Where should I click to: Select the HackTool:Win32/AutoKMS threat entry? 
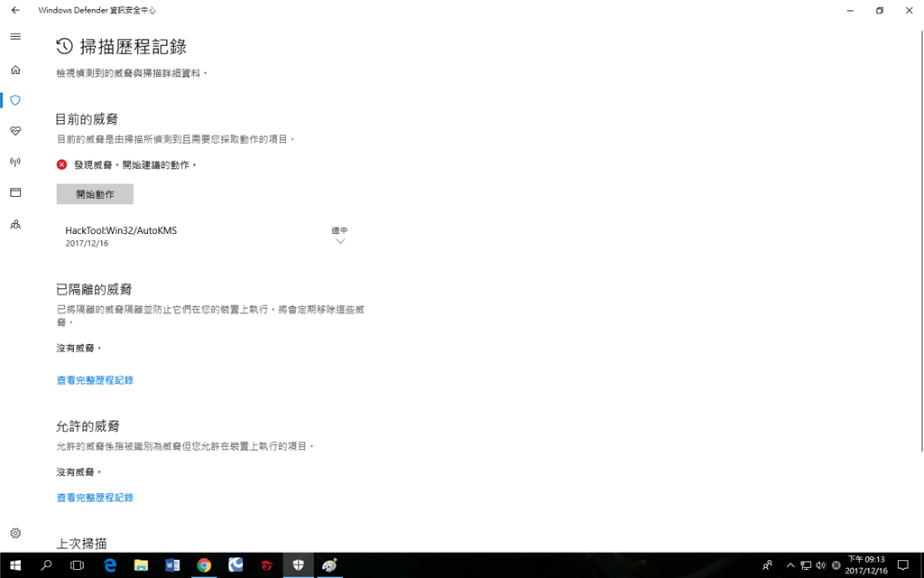(x=207, y=236)
